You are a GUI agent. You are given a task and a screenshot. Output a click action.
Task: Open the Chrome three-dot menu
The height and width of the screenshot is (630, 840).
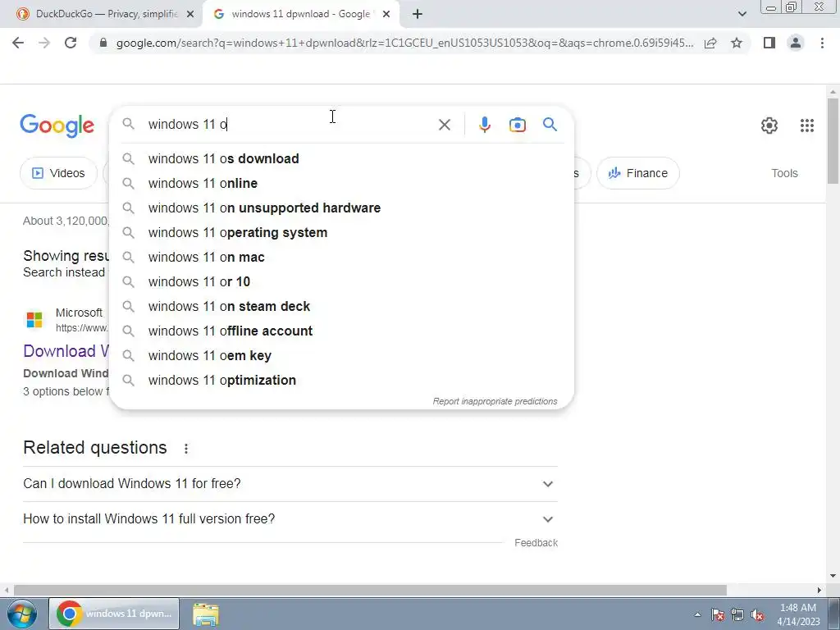coord(822,43)
